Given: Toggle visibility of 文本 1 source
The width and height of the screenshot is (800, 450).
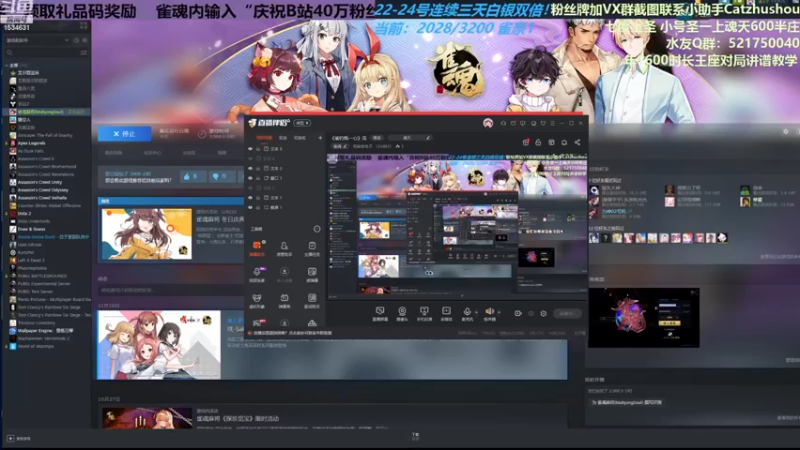Looking at the screenshot, I should coord(250,197).
